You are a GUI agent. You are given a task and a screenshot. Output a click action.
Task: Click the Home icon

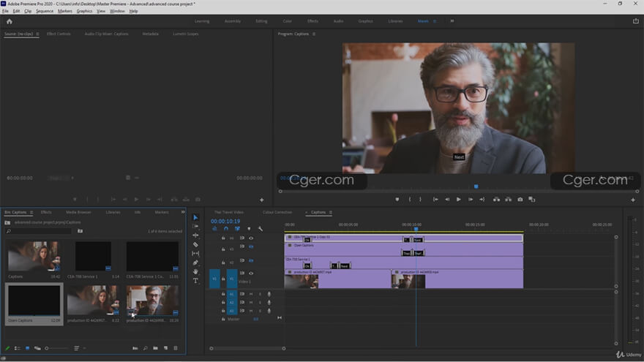pos(10,21)
